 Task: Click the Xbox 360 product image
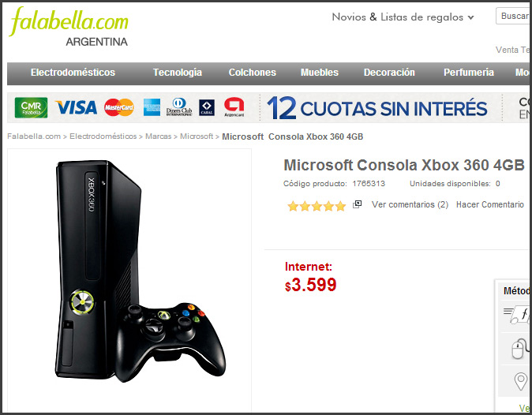(x=140, y=271)
